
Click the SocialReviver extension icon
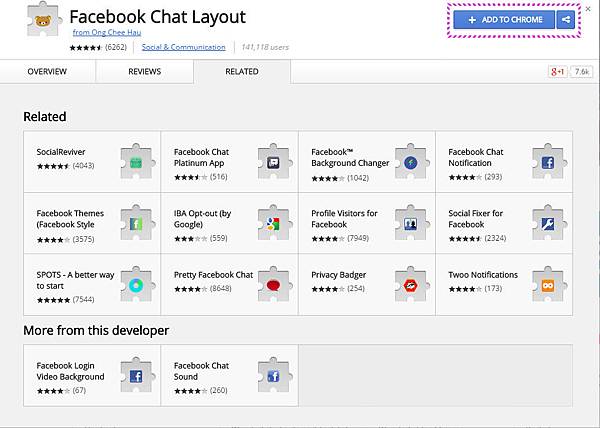pyautogui.click(x=137, y=161)
